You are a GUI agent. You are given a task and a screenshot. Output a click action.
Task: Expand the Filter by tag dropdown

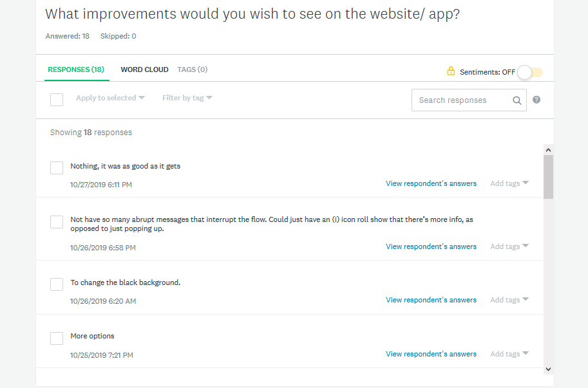pos(187,98)
